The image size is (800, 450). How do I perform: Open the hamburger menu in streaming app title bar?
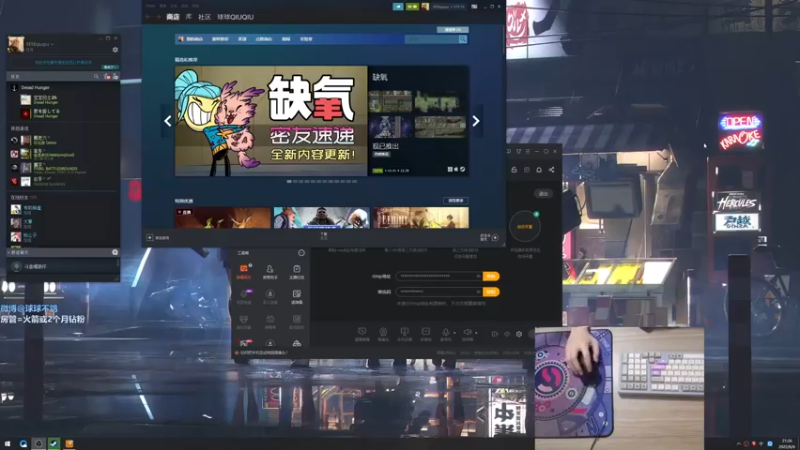tap(528, 152)
